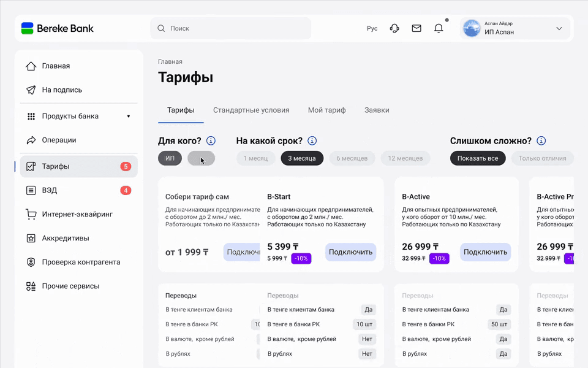Open support chat via headset icon
Screen dimensions: 588x368
(394, 28)
